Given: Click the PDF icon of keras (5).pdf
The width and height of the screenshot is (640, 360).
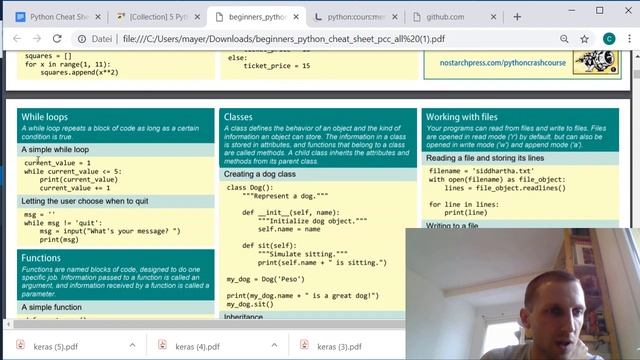Looking at the screenshot, I should click(20, 345).
